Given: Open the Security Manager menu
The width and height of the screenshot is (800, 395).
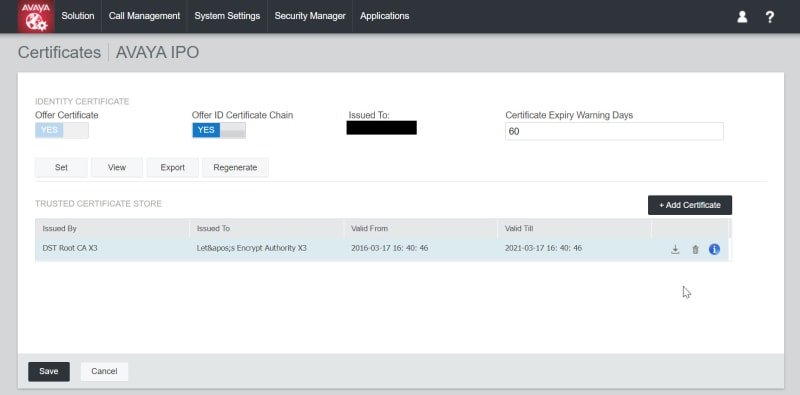Looking at the screenshot, I should tap(310, 16).
